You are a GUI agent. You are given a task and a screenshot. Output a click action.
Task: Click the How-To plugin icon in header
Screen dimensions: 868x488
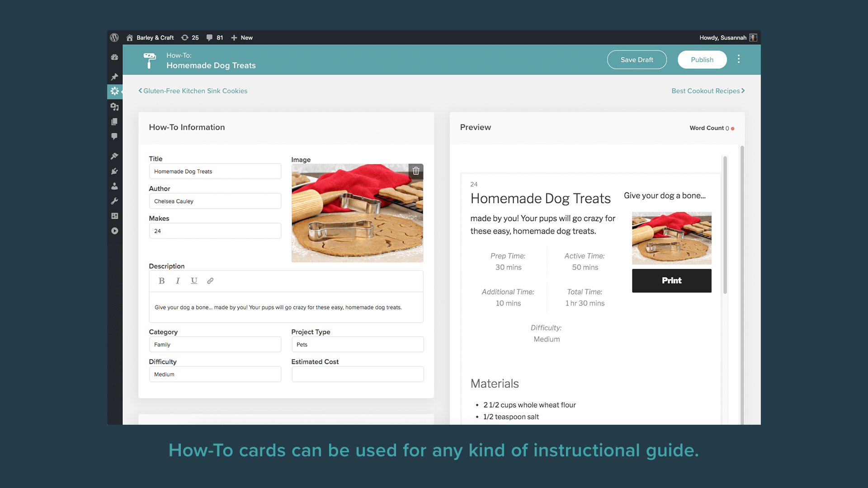point(149,60)
